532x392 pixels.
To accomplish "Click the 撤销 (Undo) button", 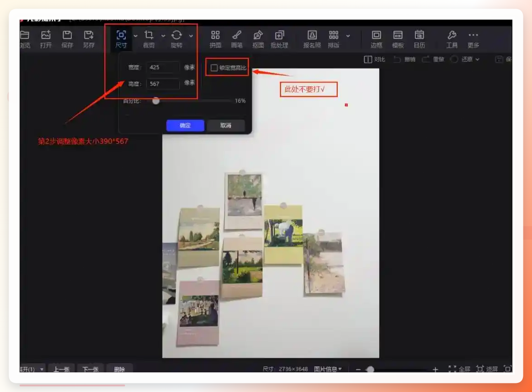I will 404,59.
